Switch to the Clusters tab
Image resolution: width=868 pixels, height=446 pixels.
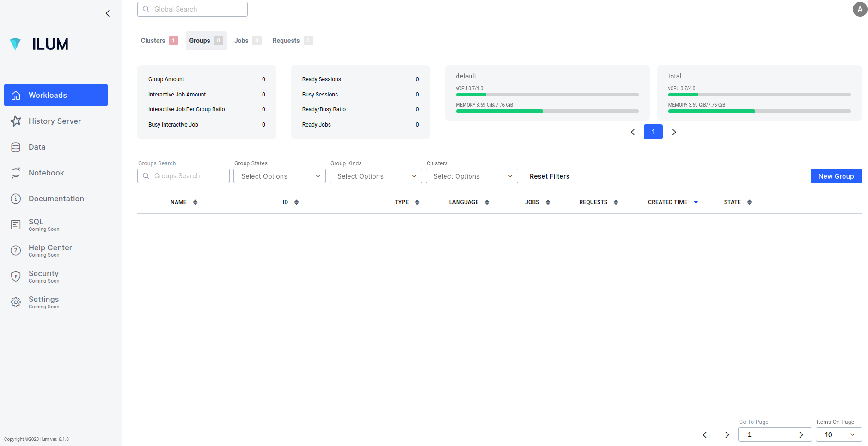pyautogui.click(x=153, y=41)
